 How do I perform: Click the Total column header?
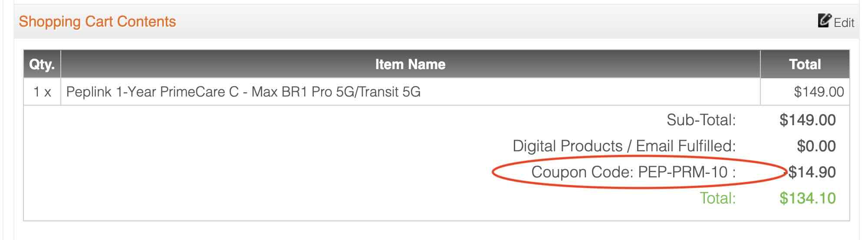click(805, 64)
